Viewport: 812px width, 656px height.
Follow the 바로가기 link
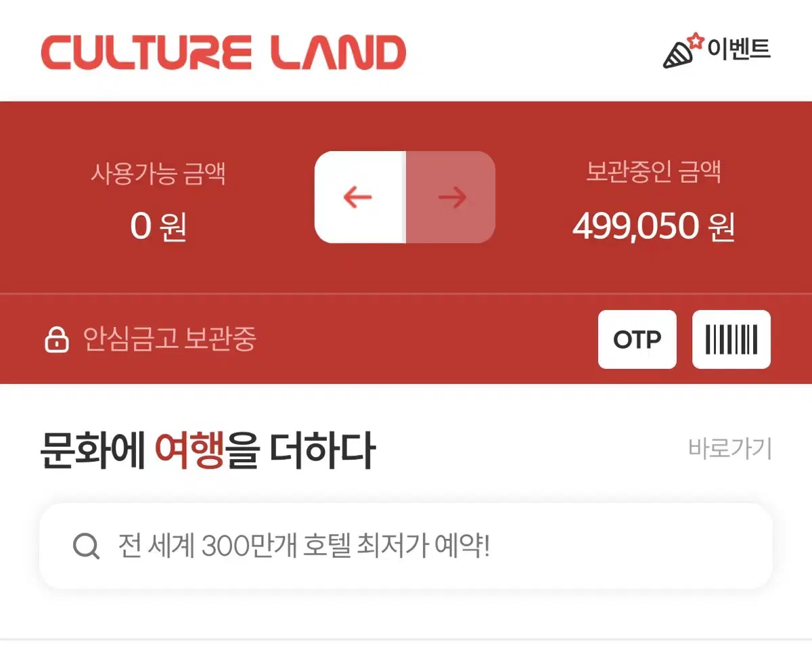click(x=730, y=448)
